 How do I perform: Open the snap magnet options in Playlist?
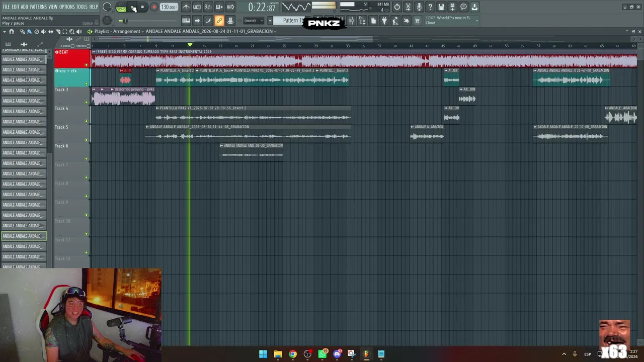pyautogui.click(x=12, y=32)
